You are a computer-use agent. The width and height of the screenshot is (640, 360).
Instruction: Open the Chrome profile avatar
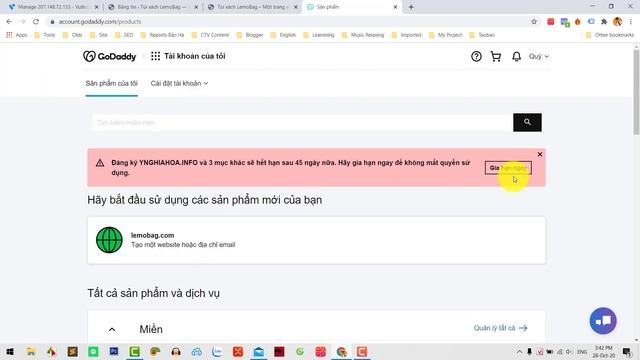click(618, 22)
